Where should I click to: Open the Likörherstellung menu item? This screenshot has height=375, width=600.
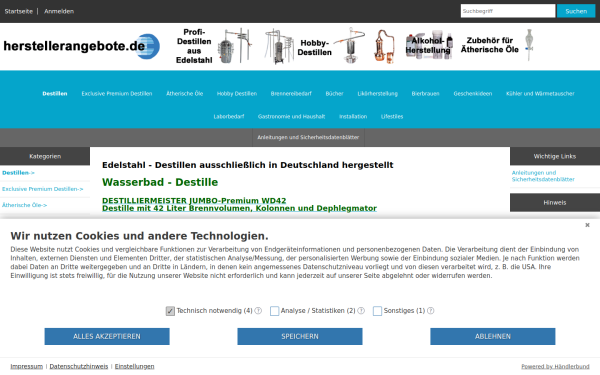pyautogui.click(x=378, y=94)
